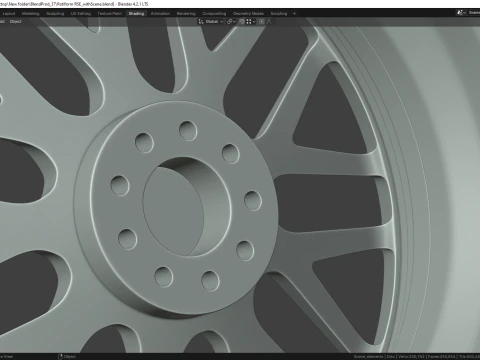This screenshot has width=480, height=360.
Task: Open the snapping options dropdown
Action: pyautogui.click(x=251, y=22)
